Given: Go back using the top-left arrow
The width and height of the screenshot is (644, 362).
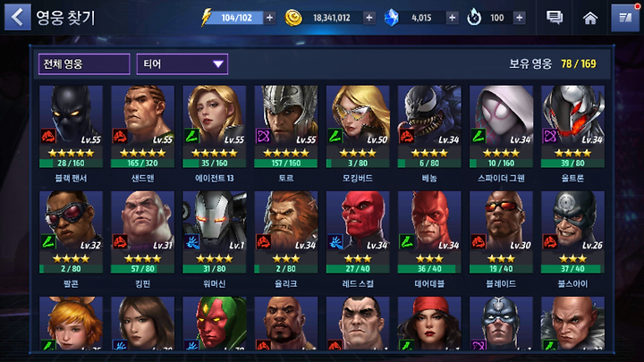Looking at the screenshot, I should point(18,17).
